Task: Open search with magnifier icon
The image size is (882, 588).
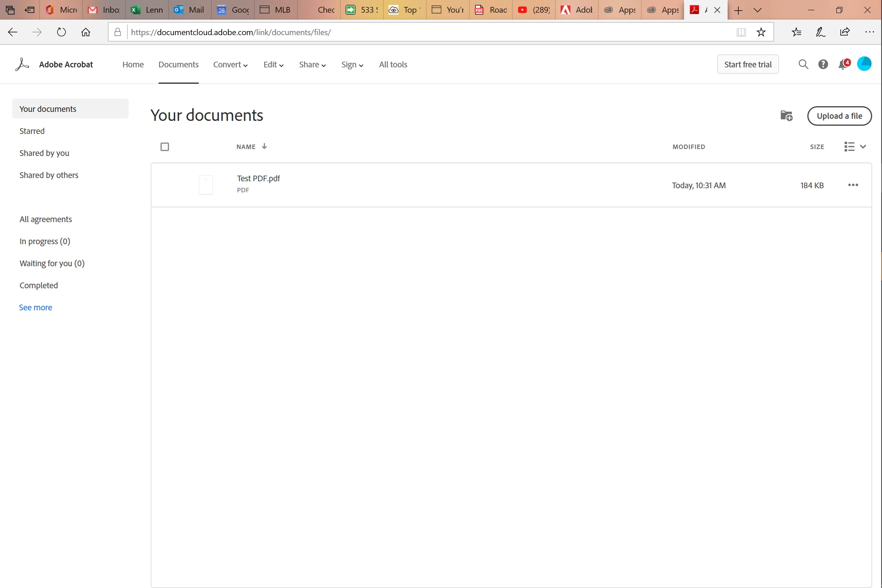Action: coord(803,65)
